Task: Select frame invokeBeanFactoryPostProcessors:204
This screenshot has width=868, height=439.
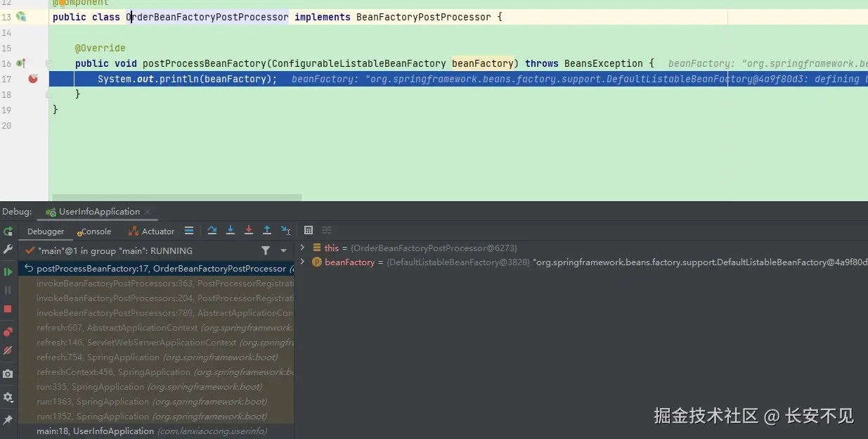Action: pyautogui.click(x=157, y=298)
